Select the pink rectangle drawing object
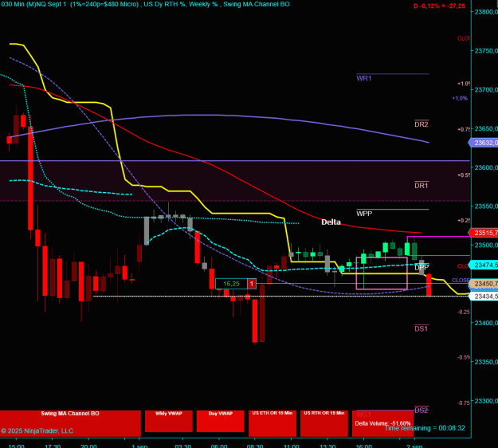The height and width of the screenshot is (448, 498). click(x=382, y=273)
